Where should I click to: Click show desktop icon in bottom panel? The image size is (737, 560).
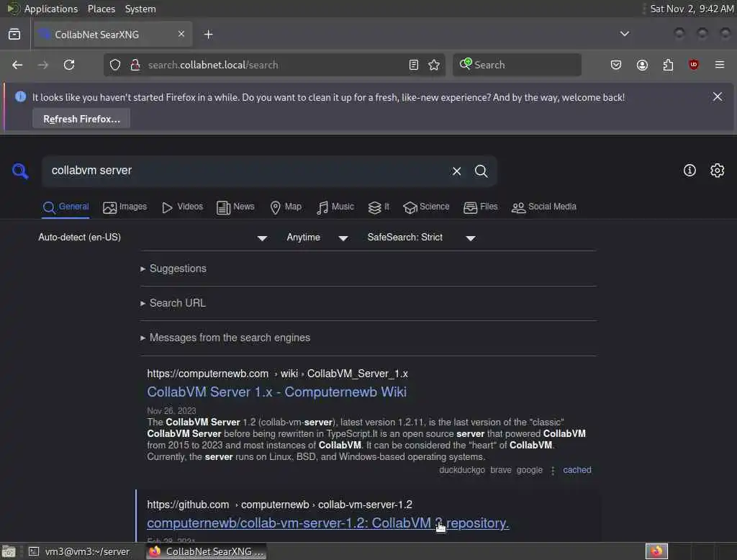coord(9,551)
